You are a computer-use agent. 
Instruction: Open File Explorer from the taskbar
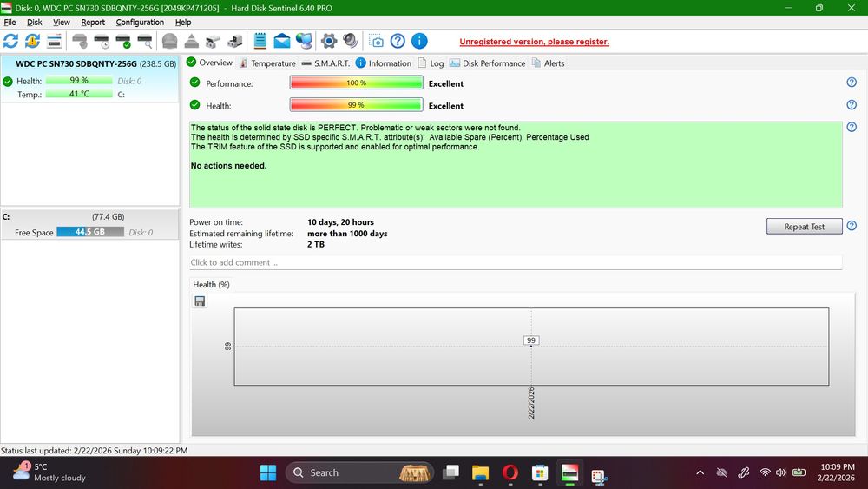(x=480, y=472)
